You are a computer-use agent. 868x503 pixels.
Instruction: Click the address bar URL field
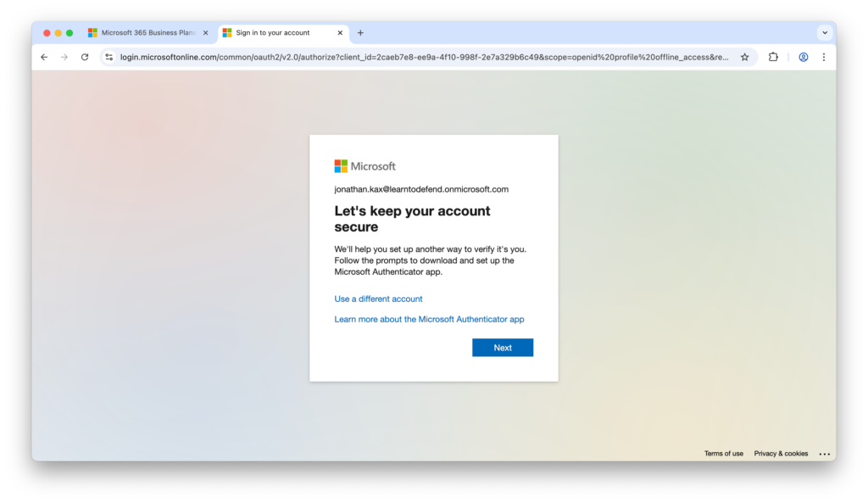click(x=424, y=57)
